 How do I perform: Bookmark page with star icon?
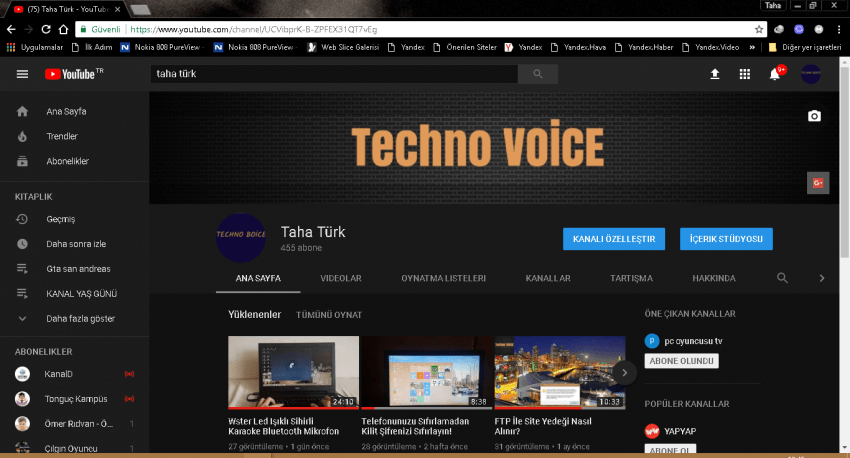click(759, 29)
